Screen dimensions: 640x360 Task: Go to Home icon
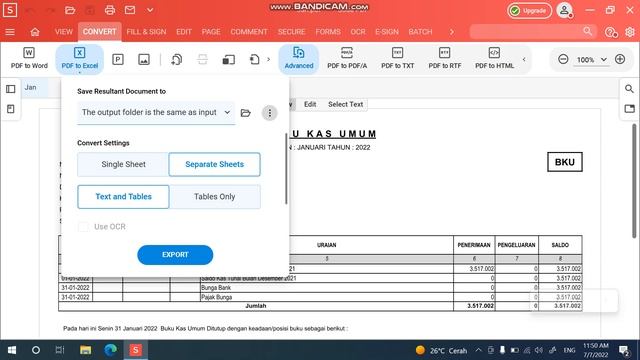point(35,32)
